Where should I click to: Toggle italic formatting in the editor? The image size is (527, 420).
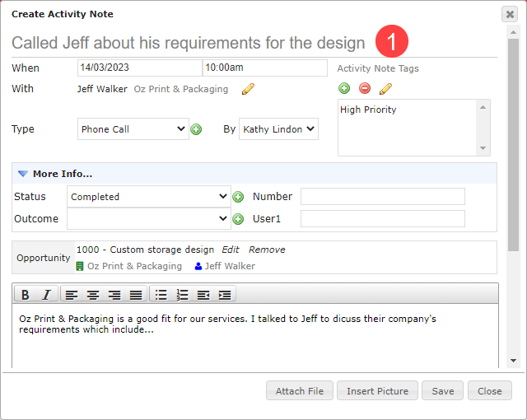pos(46,295)
